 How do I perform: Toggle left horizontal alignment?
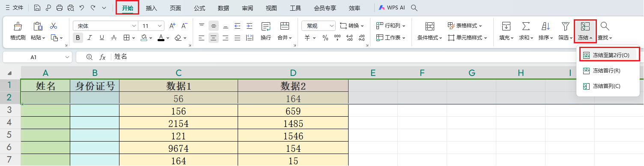(x=202, y=38)
